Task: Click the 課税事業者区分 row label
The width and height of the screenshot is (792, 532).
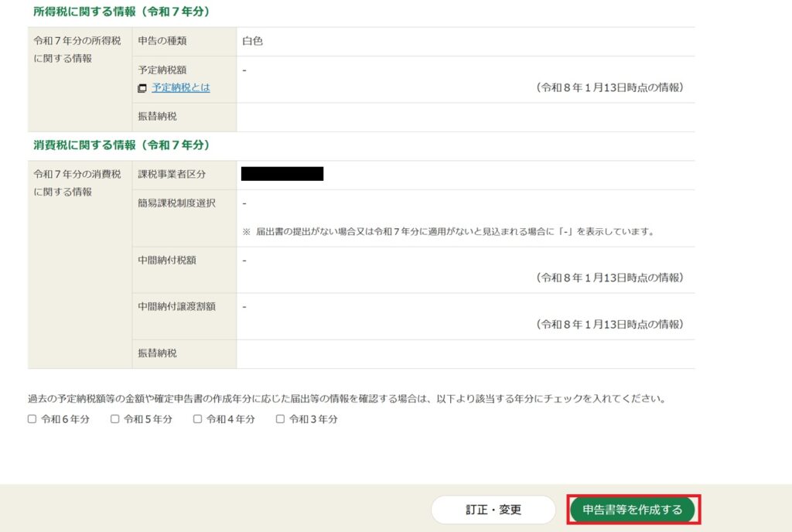Action: 172,175
